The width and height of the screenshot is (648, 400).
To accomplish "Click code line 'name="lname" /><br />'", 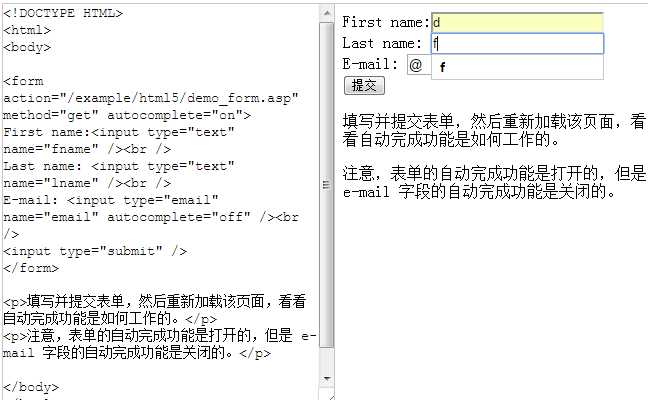I will pyautogui.click(x=87, y=183).
